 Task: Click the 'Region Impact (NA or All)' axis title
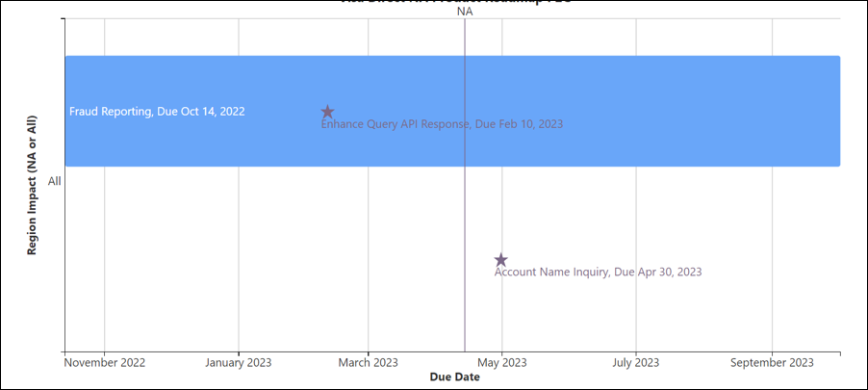pyautogui.click(x=32, y=185)
